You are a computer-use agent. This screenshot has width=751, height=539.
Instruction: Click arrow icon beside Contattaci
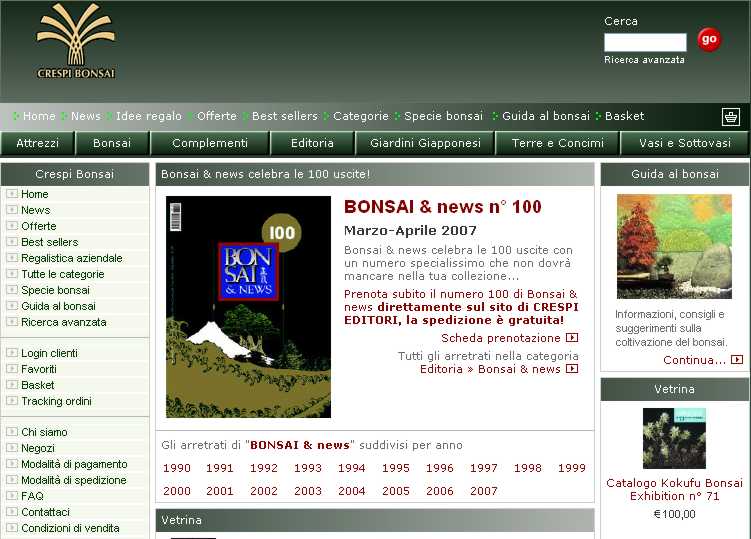[x=12, y=511]
